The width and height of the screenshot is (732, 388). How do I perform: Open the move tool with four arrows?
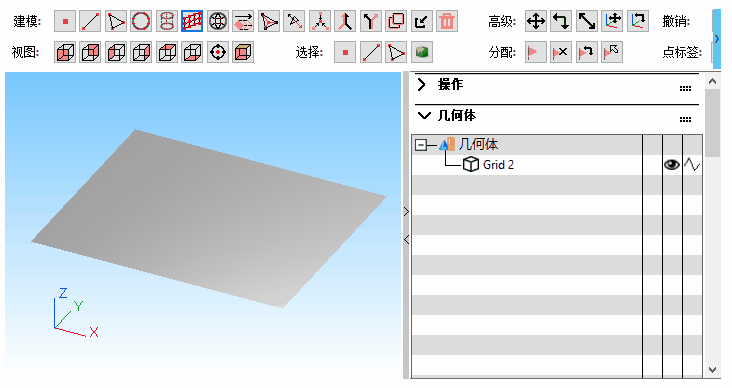tap(536, 21)
